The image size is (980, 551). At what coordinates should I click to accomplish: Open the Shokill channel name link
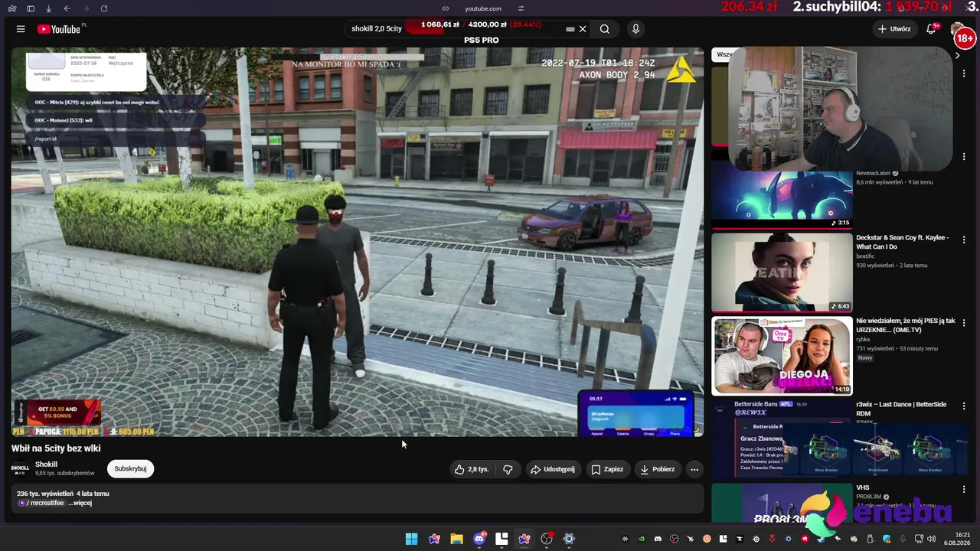[46, 465]
